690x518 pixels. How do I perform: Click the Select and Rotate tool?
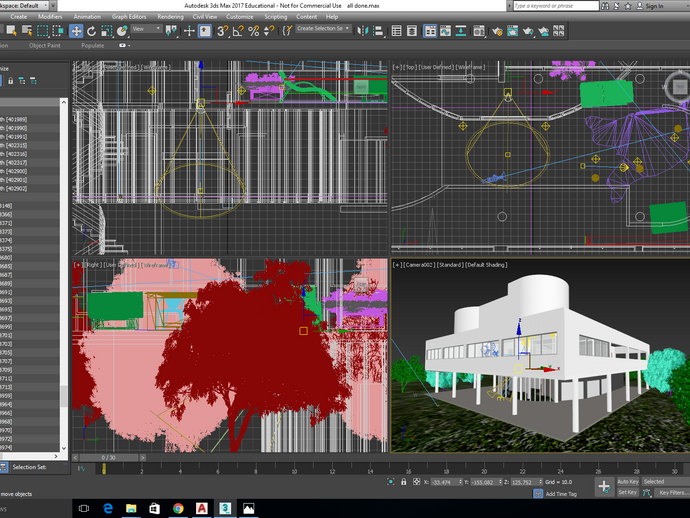91,30
